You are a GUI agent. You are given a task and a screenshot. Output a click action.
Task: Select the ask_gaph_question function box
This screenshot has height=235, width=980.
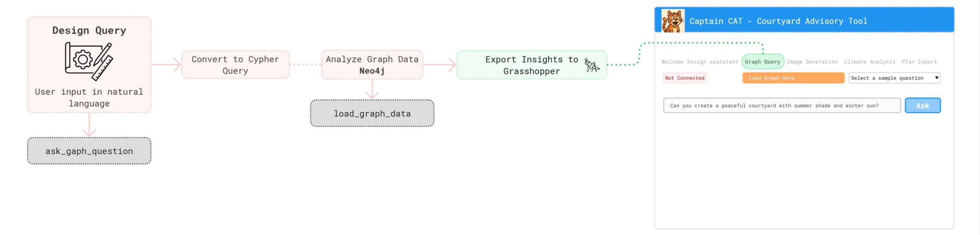click(x=89, y=151)
